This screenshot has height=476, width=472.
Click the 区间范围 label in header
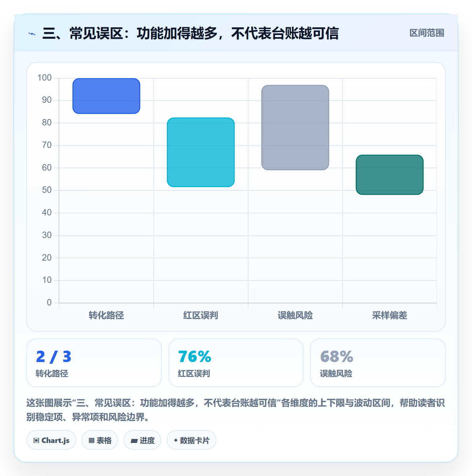pos(427,33)
